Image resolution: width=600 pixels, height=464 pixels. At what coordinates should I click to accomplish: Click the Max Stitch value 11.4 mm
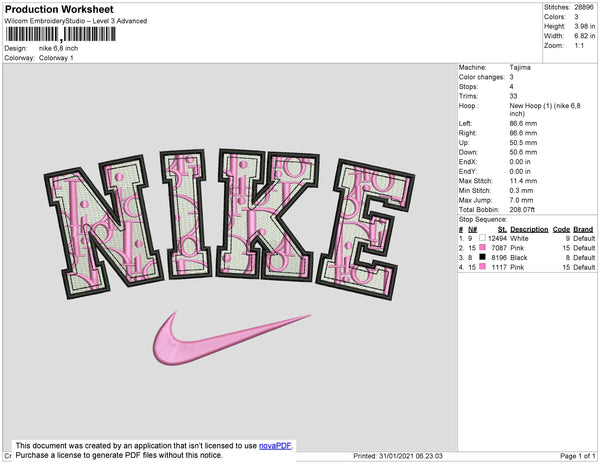(523, 181)
